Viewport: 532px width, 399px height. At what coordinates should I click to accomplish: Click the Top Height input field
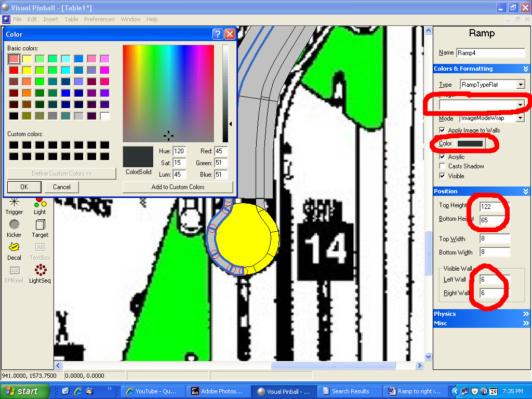[x=494, y=206]
